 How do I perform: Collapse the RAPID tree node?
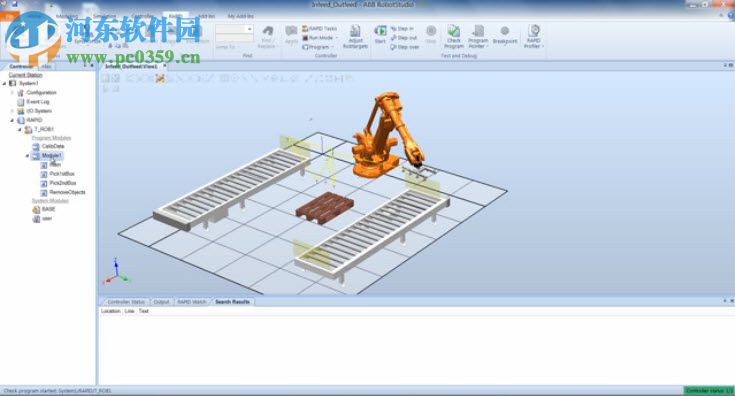click(x=12, y=120)
